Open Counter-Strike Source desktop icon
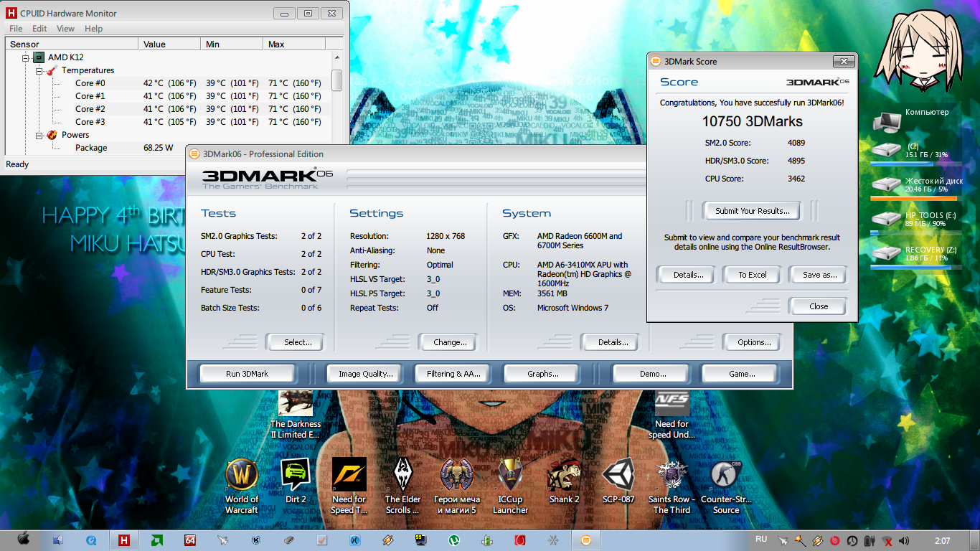This screenshot has width=980, height=551. click(x=726, y=486)
